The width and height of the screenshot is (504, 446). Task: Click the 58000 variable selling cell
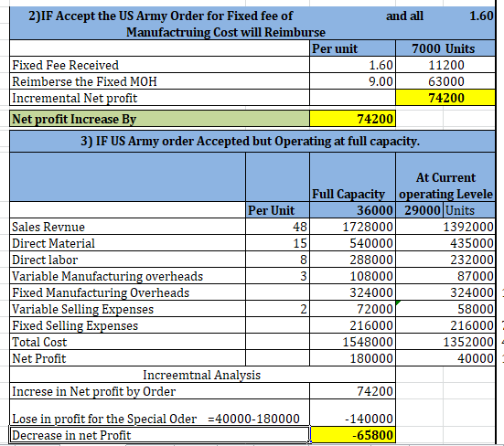[x=445, y=309]
